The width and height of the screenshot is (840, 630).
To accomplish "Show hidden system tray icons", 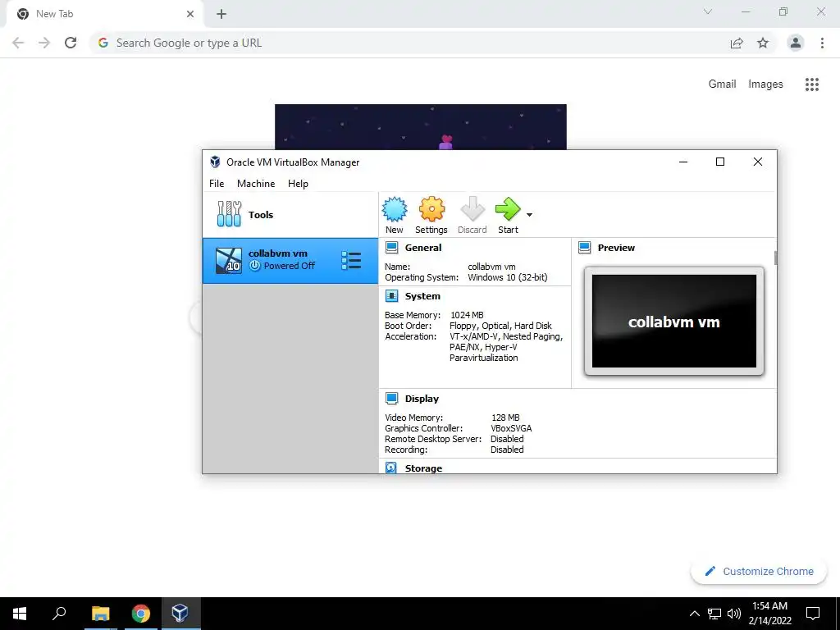I will [694, 614].
